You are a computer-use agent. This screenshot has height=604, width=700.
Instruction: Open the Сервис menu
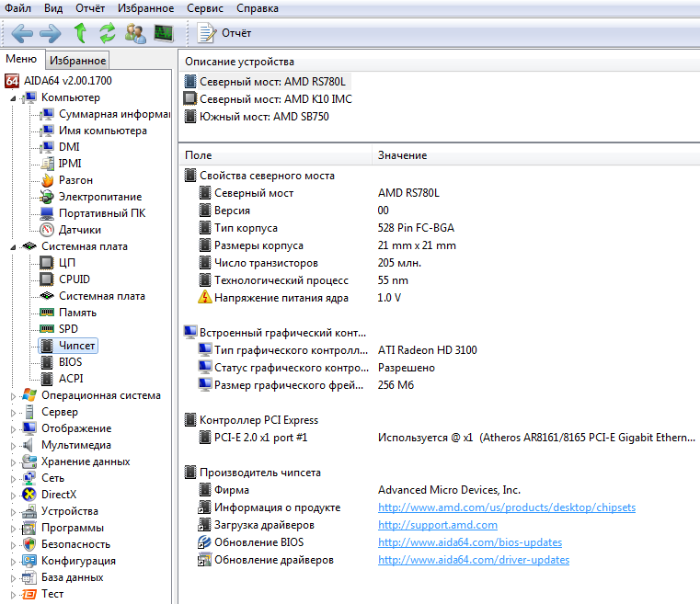pos(205,8)
